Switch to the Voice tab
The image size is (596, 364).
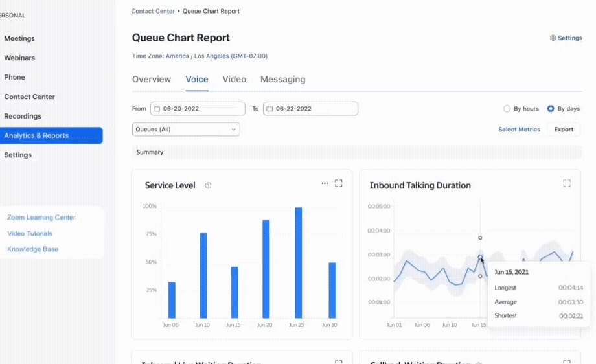click(x=197, y=80)
